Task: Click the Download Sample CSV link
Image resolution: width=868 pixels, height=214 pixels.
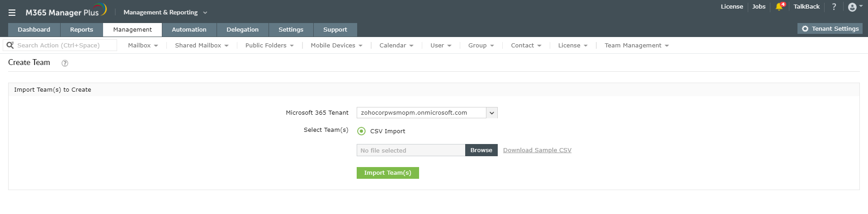Action: tap(537, 150)
